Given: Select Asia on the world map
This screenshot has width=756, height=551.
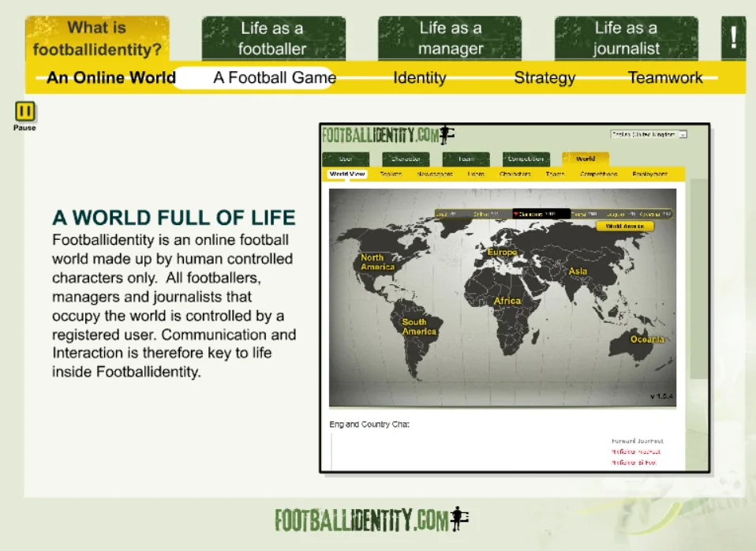Looking at the screenshot, I should pos(578,272).
